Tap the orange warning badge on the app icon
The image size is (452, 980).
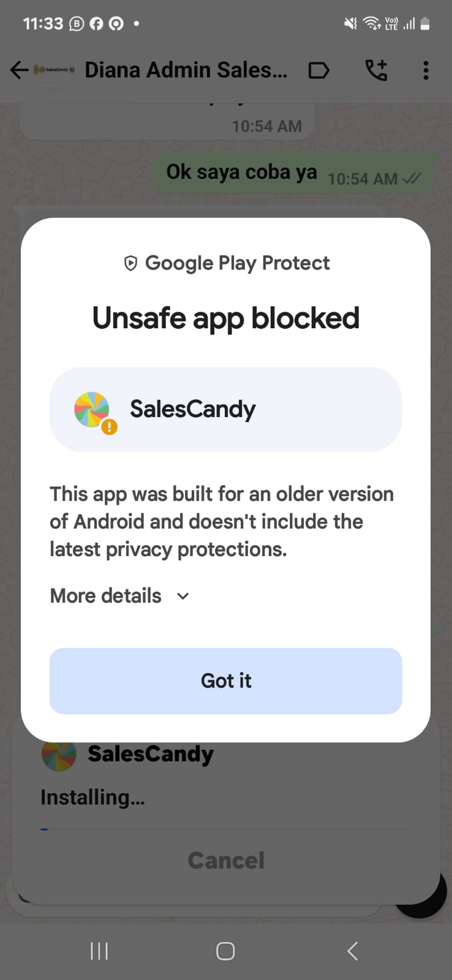(109, 426)
